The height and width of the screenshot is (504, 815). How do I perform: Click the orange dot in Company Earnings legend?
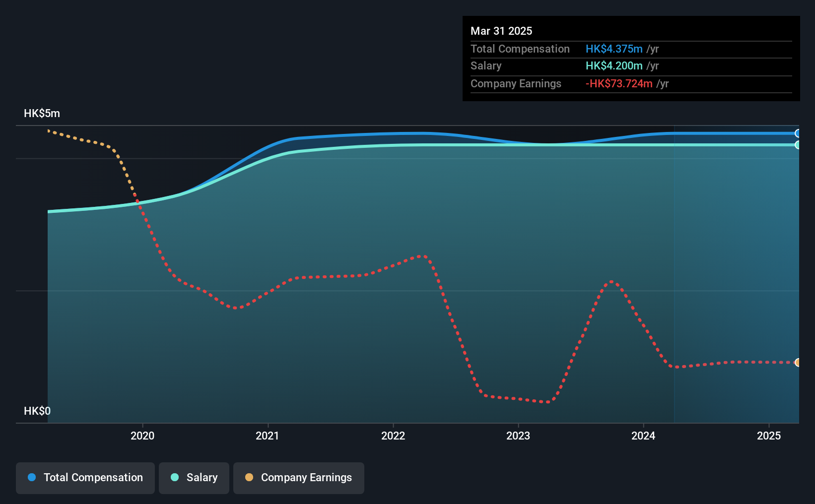coord(249,477)
